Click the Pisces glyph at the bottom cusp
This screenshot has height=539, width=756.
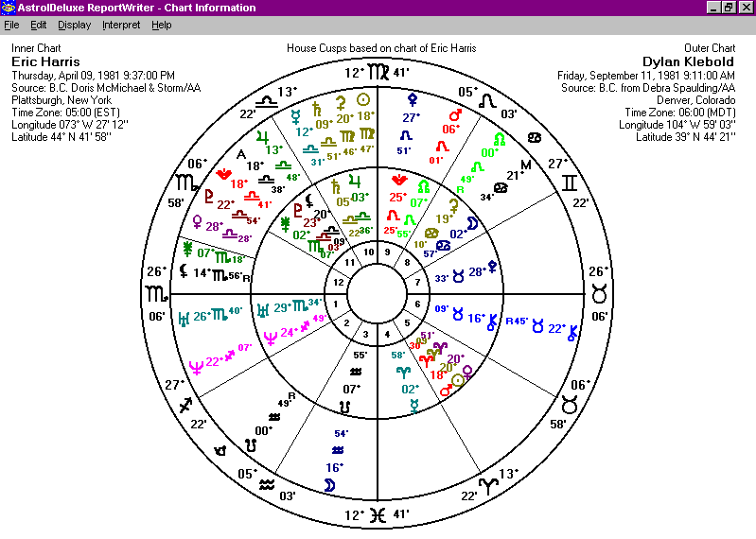[x=378, y=514]
